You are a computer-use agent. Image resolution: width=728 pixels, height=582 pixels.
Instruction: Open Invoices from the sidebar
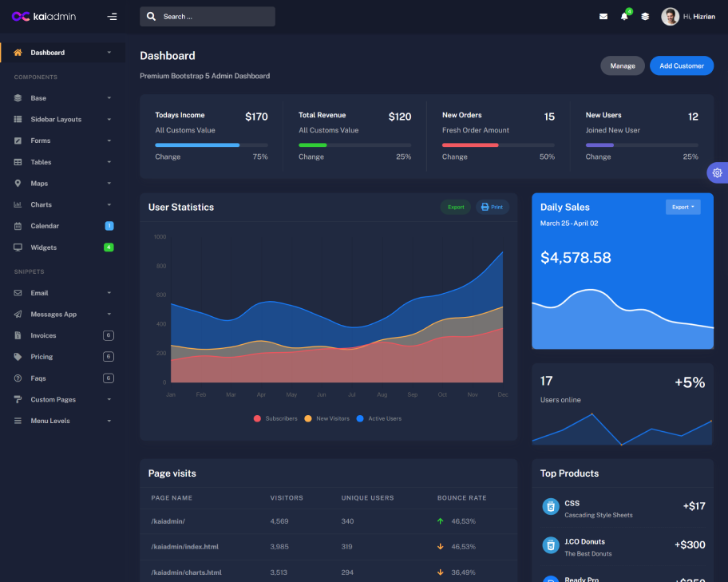[44, 335]
